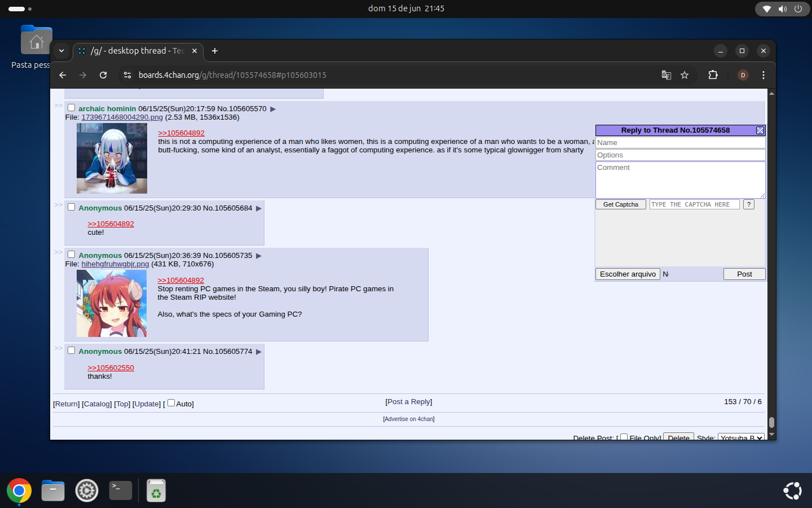Viewport: 812px width, 508px height.
Task: Open network indicator in top bar
Action: point(767,9)
